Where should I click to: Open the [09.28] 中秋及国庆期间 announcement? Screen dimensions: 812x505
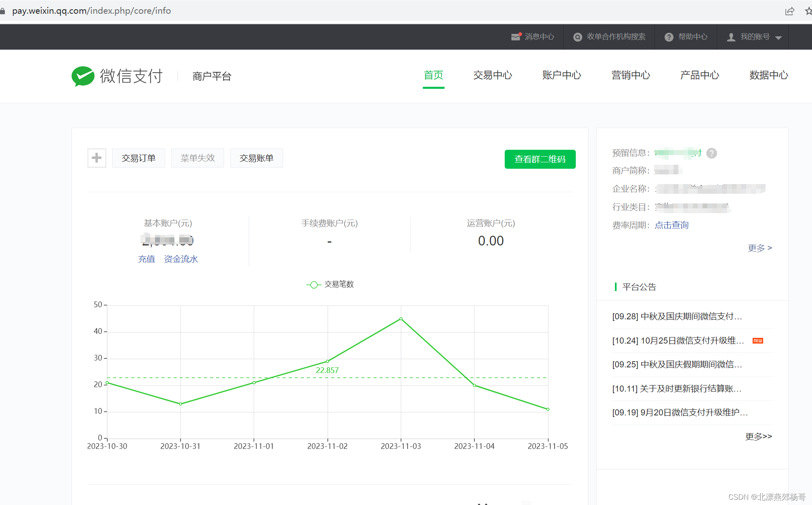click(677, 316)
